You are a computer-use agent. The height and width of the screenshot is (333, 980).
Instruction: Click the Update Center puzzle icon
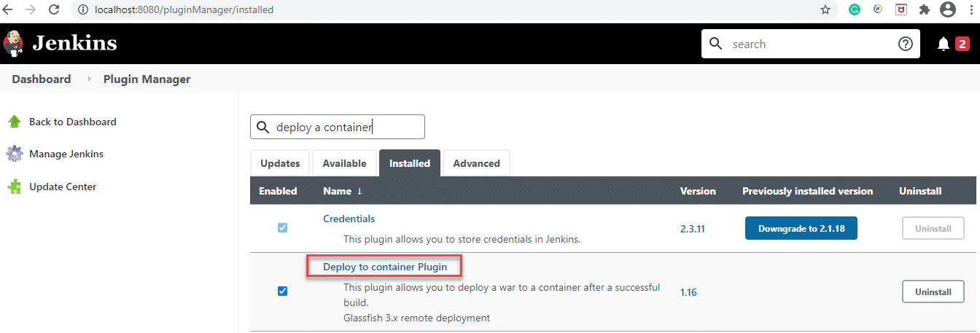click(14, 187)
